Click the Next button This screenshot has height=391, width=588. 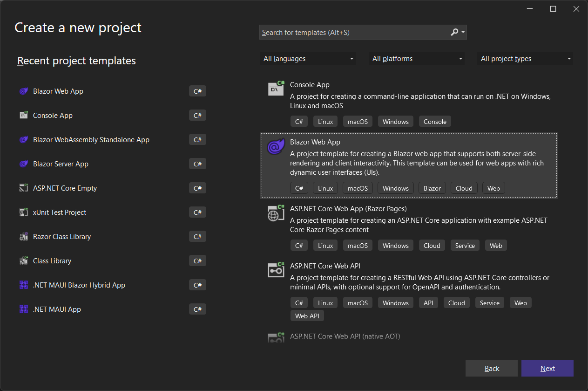pos(547,368)
